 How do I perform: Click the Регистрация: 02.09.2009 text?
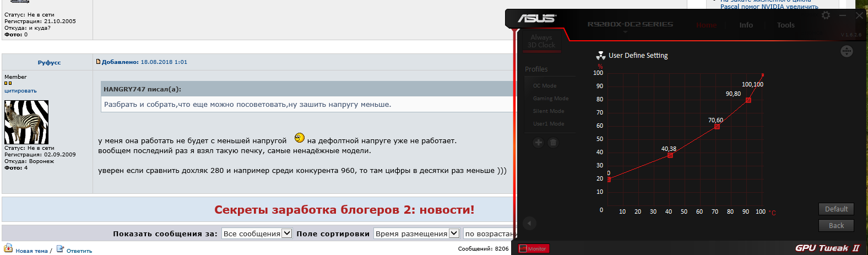pos(40,155)
